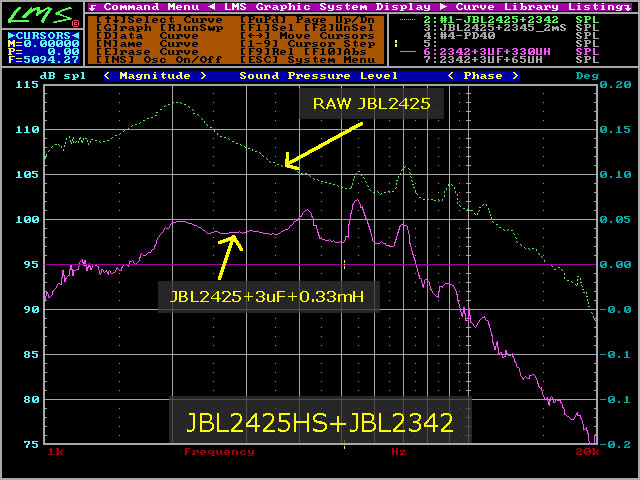Screen dimensions: 640x480
Task: Click the Hz axis unit label
Action: [399, 452]
